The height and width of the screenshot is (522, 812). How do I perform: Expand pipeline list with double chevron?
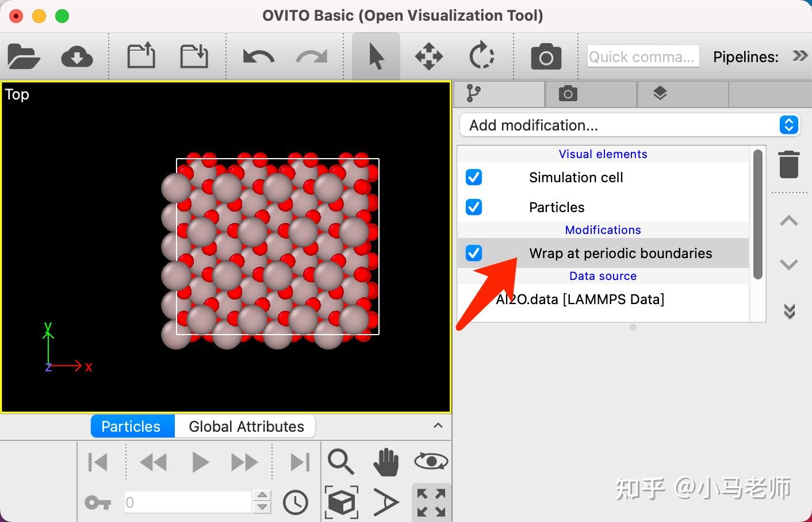(x=799, y=56)
